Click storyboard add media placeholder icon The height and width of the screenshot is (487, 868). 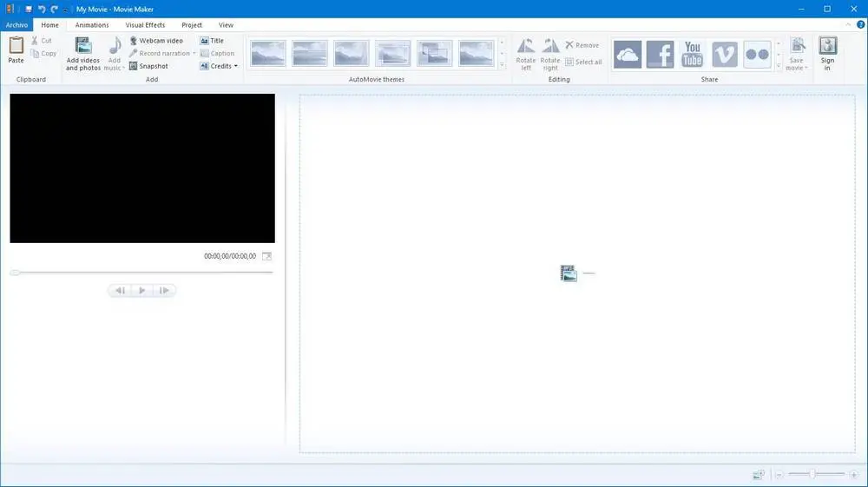(x=569, y=273)
